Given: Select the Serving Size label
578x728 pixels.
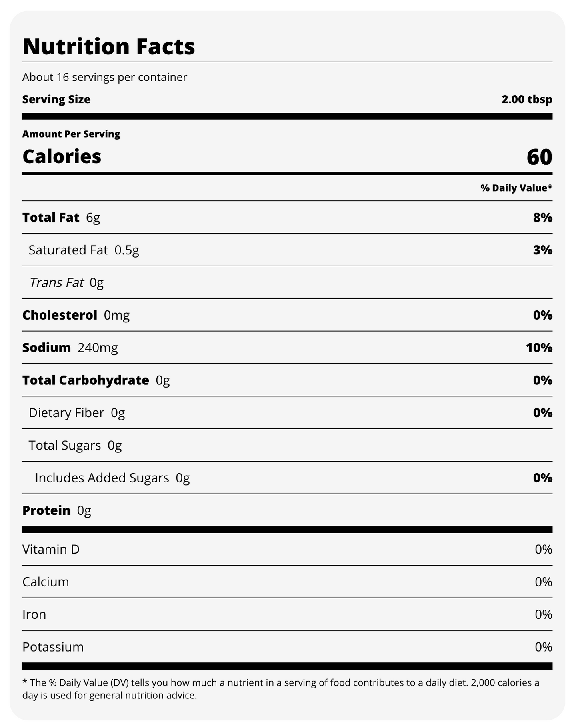Looking at the screenshot, I should click(x=56, y=99).
